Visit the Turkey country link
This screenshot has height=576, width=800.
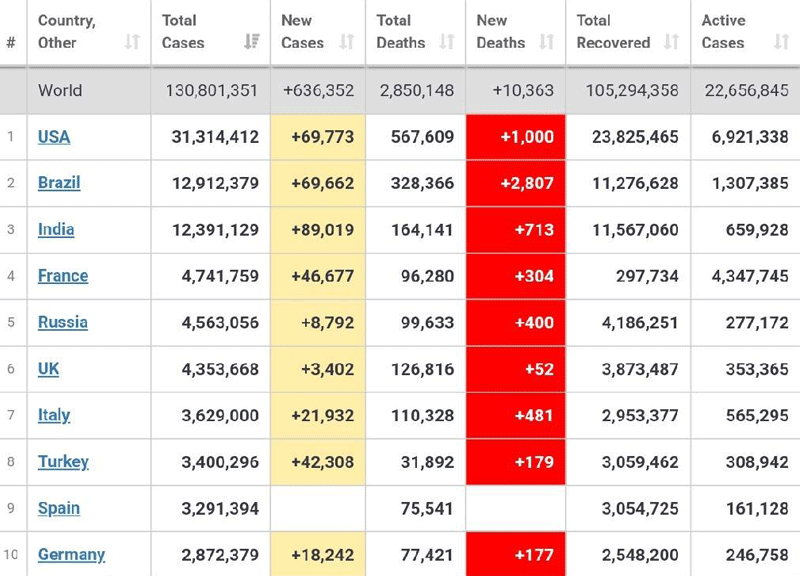pyautogui.click(x=63, y=461)
